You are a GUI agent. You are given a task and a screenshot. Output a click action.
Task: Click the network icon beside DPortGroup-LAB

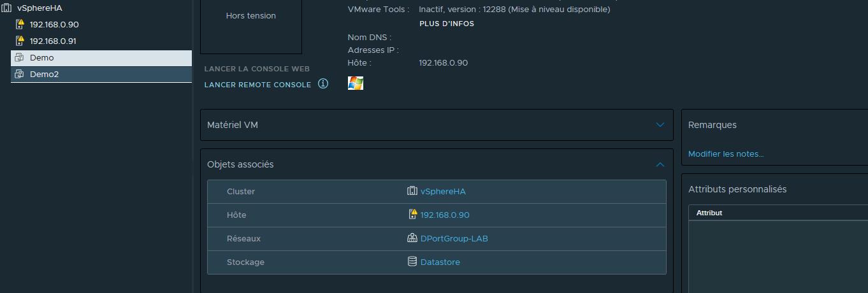[x=412, y=238]
